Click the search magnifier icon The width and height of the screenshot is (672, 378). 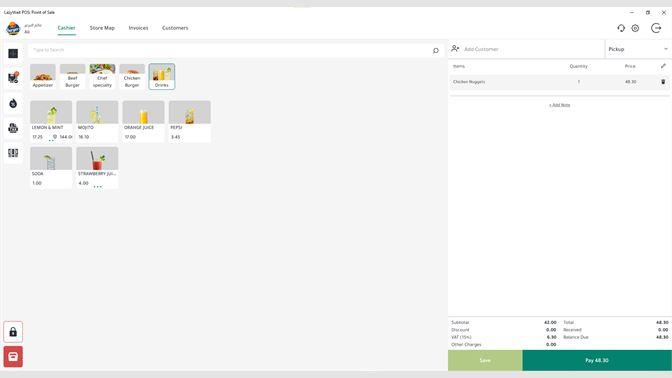tap(436, 51)
